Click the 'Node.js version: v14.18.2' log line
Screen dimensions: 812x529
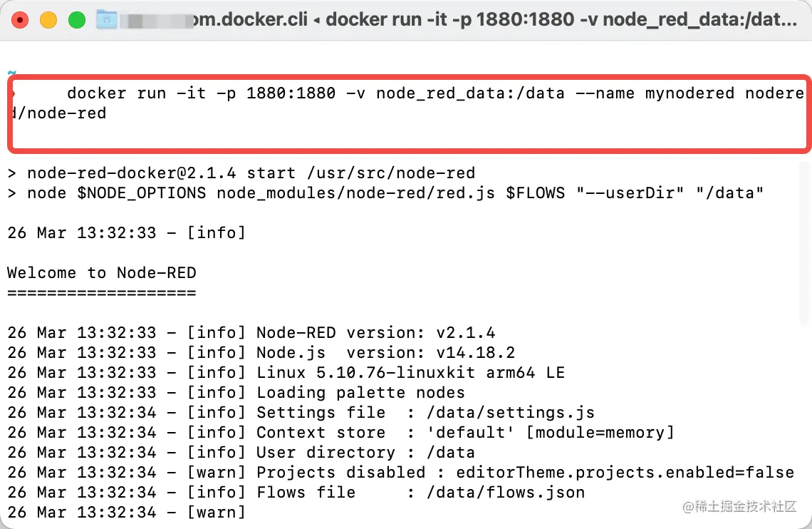tap(261, 352)
